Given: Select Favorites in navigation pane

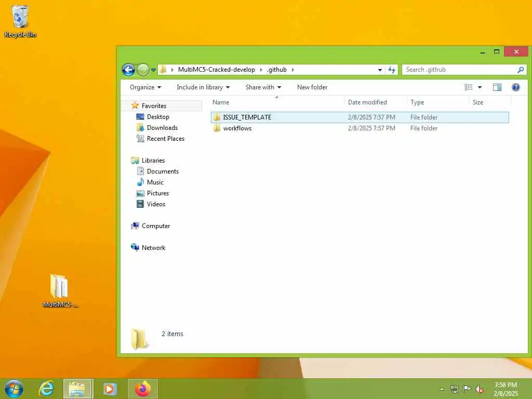Looking at the screenshot, I should (154, 106).
